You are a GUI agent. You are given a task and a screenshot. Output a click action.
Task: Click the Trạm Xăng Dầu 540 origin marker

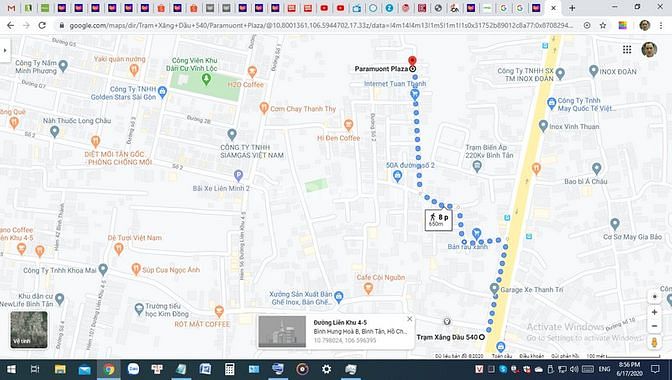click(482, 337)
